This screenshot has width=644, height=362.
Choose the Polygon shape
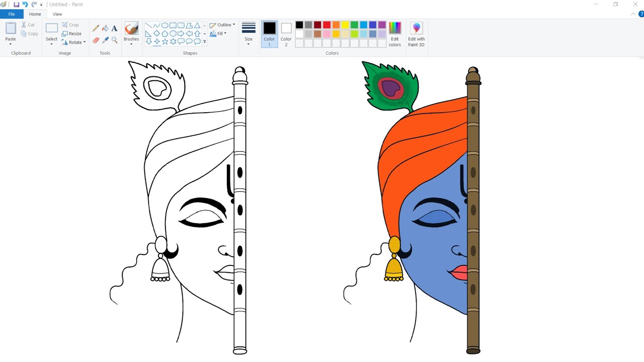189,25
